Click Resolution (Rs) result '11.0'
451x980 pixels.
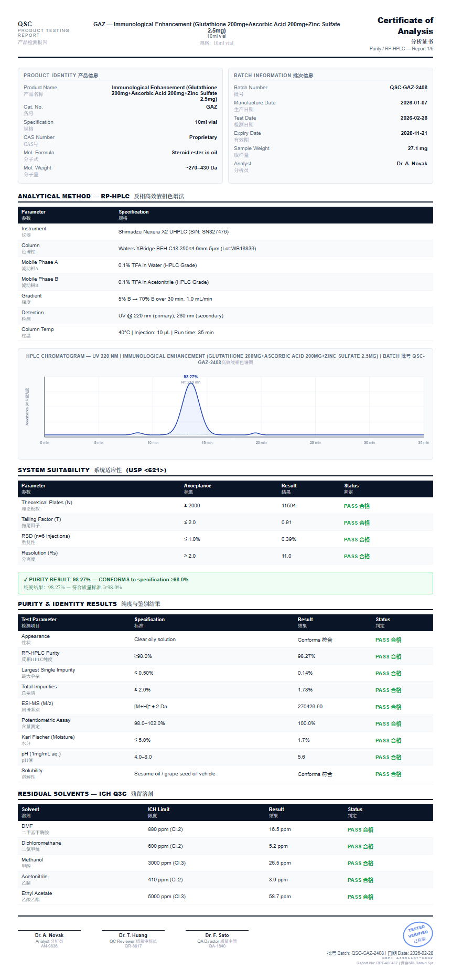click(x=286, y=556)
